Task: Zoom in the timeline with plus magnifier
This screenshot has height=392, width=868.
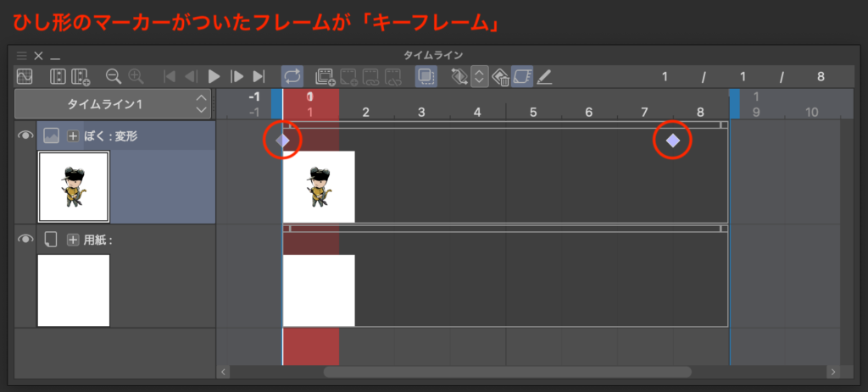Action: [136, 76]
